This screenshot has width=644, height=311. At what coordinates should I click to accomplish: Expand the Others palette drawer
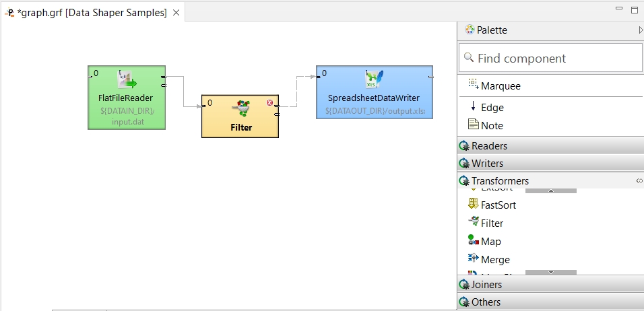[x=550, y=302]
